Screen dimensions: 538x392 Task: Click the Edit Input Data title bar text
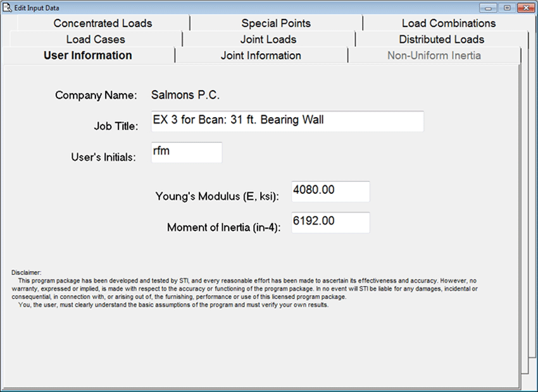(42, 8)
